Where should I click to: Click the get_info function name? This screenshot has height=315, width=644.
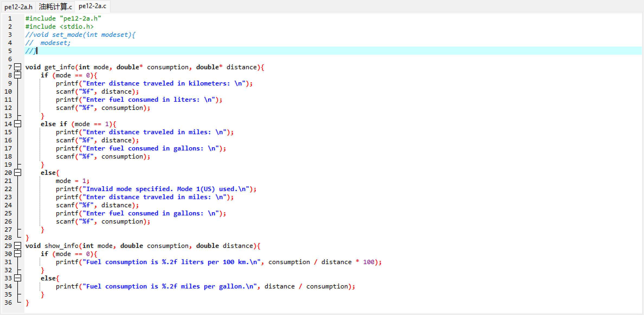[x=60, y=67]
